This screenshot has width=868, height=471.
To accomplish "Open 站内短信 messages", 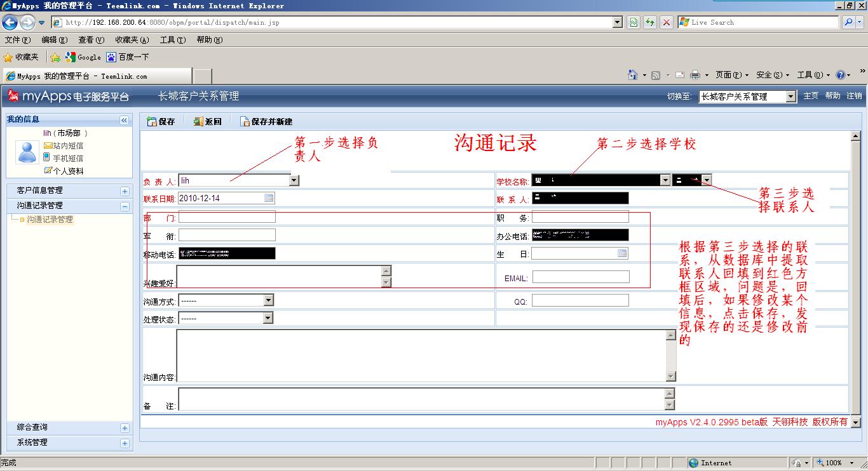I will pyautogui.click(x=63, y=146).
